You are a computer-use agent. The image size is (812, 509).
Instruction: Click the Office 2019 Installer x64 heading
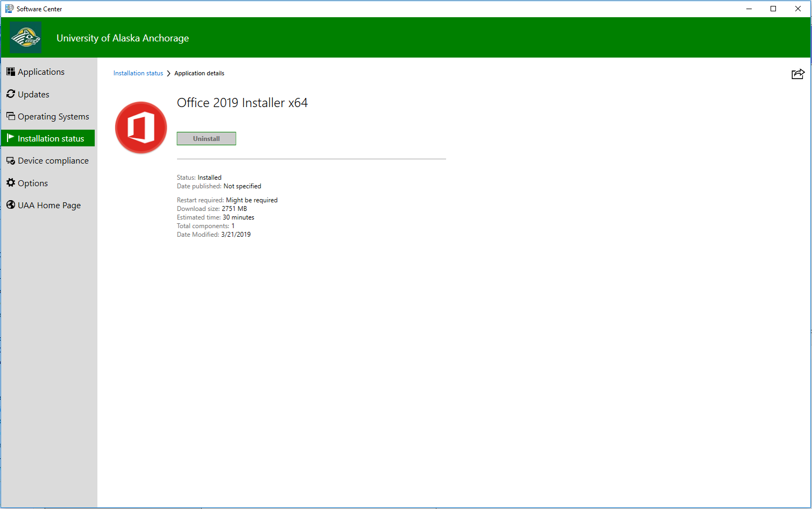click(x=242, y=103)
